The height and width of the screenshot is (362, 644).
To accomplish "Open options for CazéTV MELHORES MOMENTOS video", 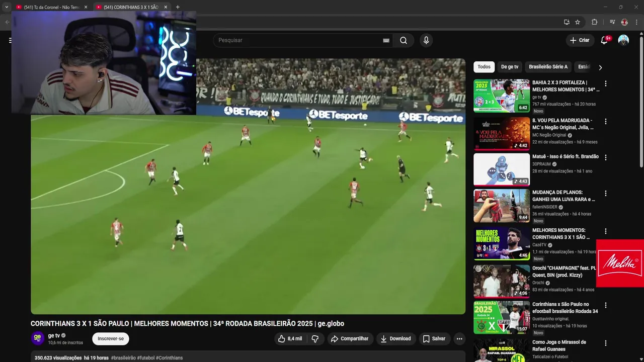I will click(x=606, y=231).
